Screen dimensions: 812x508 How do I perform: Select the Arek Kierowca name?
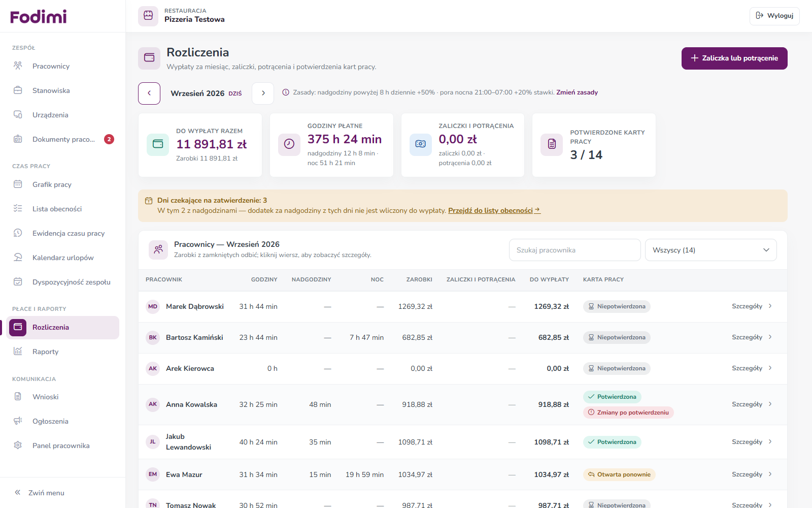[x=190, y=368]
